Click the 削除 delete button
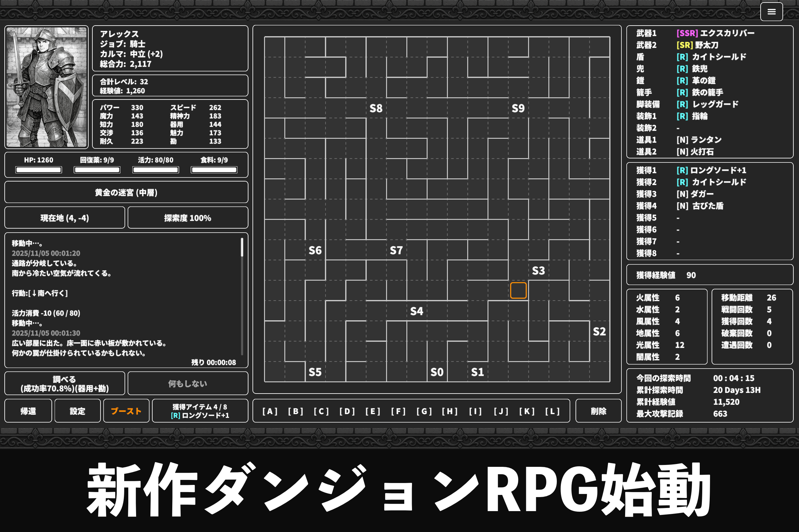This screenshot has width=799, height=532. (598, 411)
